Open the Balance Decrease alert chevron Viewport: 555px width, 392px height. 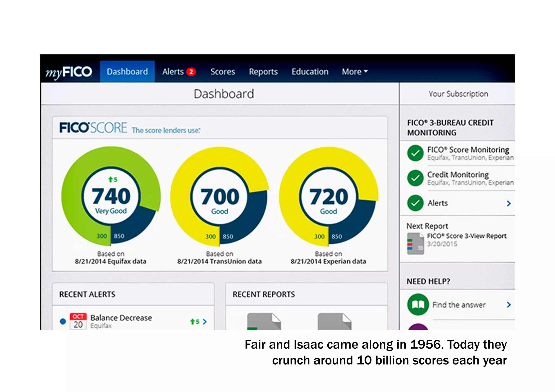[x=205, y=322]
